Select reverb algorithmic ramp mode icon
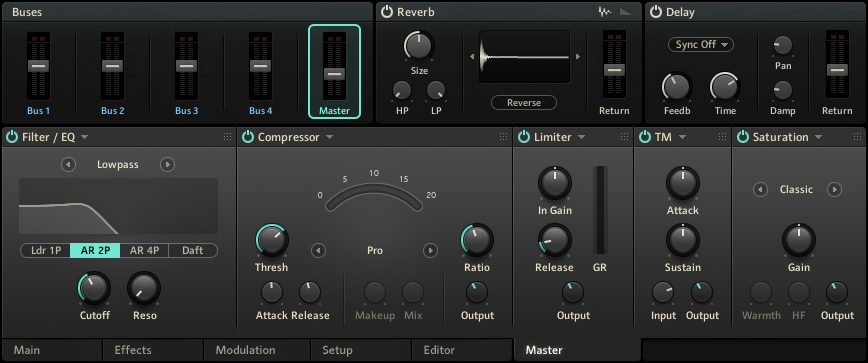Screen dimensions: 868x363 tap(626, 12)
